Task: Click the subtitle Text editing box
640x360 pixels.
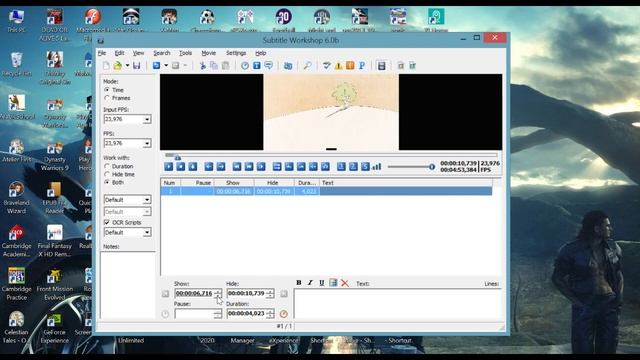Action: coord(398,304)
